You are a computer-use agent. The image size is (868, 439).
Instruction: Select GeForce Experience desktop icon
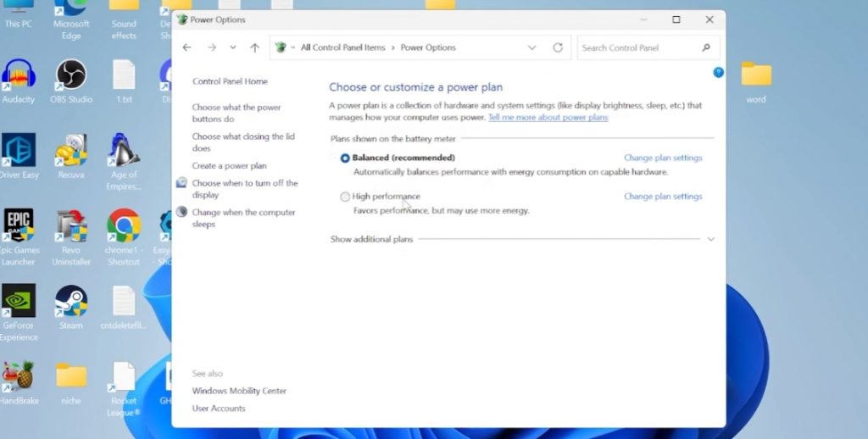[x=19, y=312]
